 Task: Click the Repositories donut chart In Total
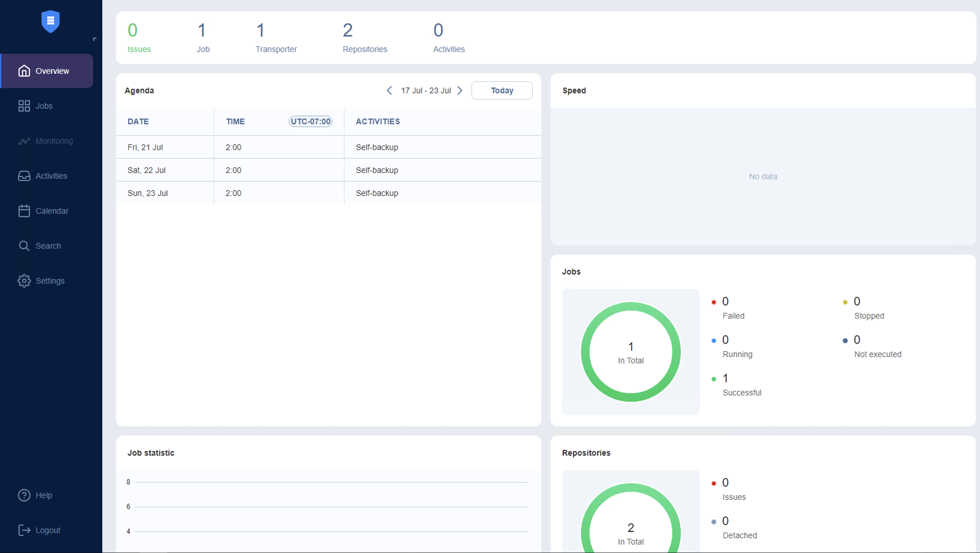tap(630, 518)
